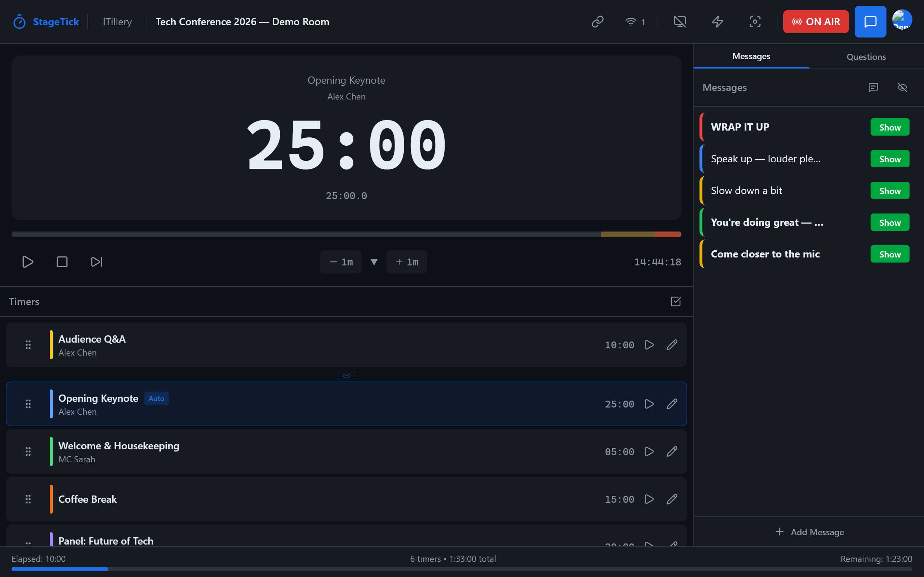
Task: Click Add Message
Action: 810,532
